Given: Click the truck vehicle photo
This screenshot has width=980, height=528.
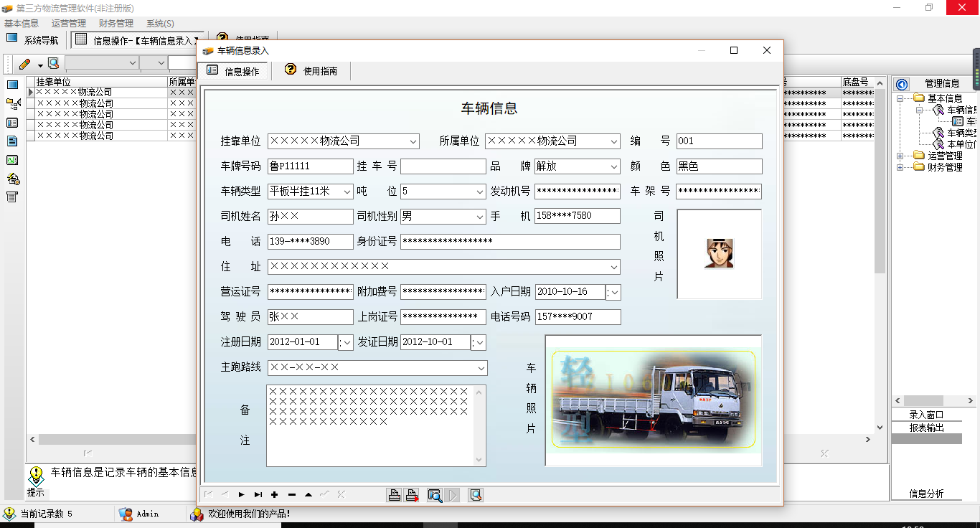Looking at the screenshot, I should tap(653, 400).
